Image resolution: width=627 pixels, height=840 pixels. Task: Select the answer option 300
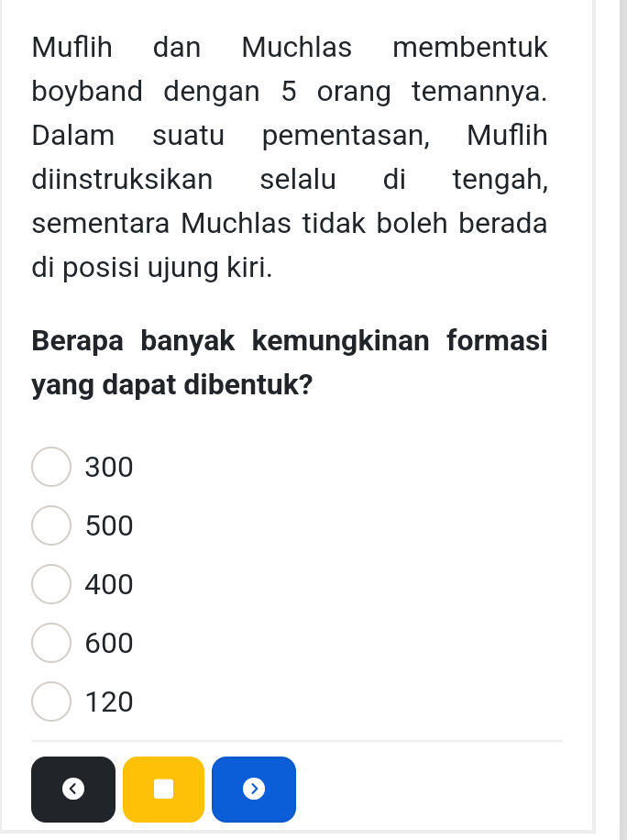[x=50, y=467]
